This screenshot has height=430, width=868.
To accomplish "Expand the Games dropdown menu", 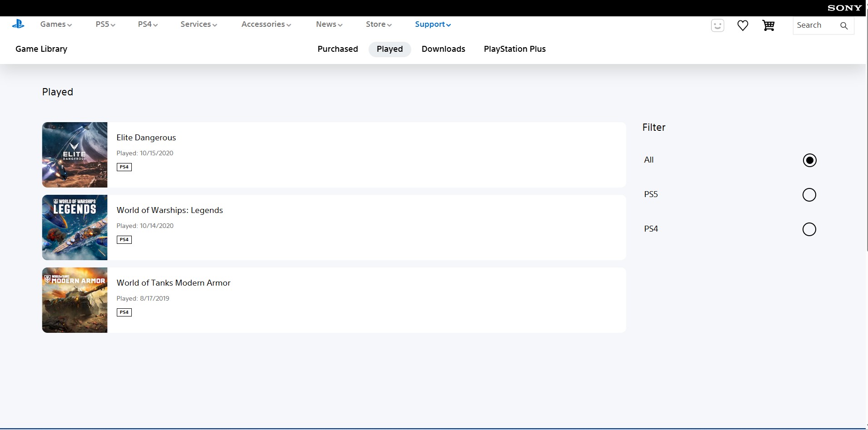I will (x=56, y=25).
